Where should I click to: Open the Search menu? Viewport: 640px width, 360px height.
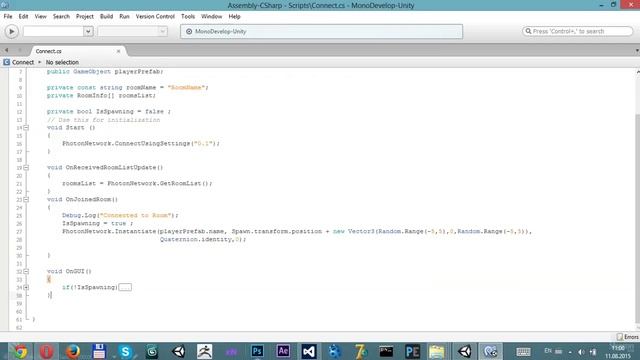click(61, 16)
